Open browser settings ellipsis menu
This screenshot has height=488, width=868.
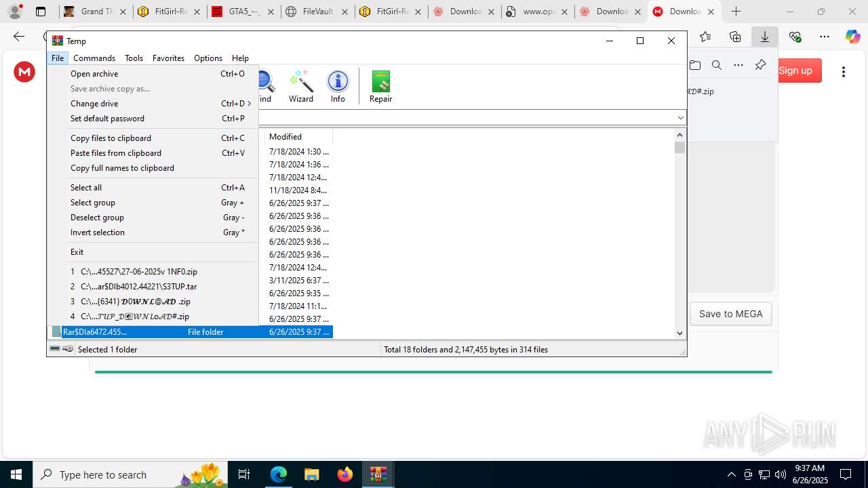[x=825, y=37]
